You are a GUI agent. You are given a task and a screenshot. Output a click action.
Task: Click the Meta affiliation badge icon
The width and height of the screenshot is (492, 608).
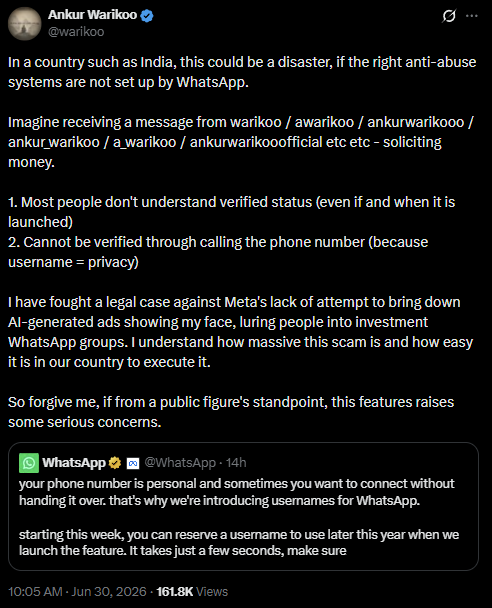click(x=133, y=463)
